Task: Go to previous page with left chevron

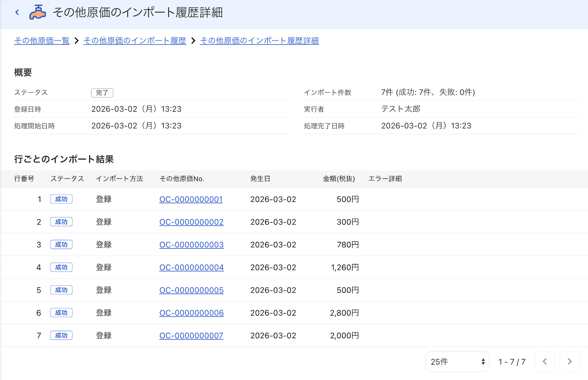Action: coord(545,362)
